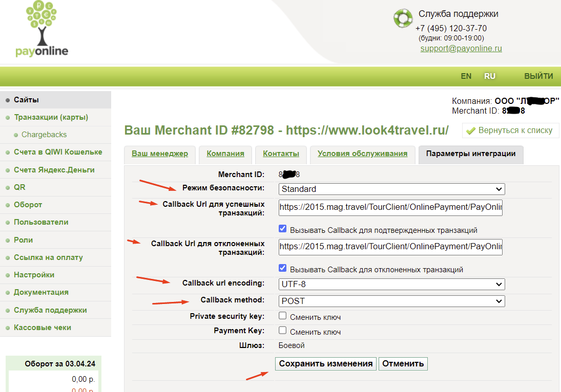Switch language to RU
The width and height of the screenshot is (561, 392).
coord(489,76)
